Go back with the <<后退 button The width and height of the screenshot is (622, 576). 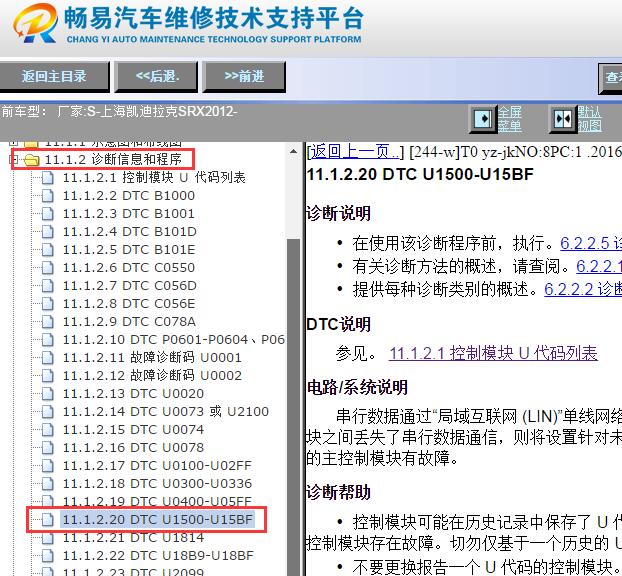157,76
